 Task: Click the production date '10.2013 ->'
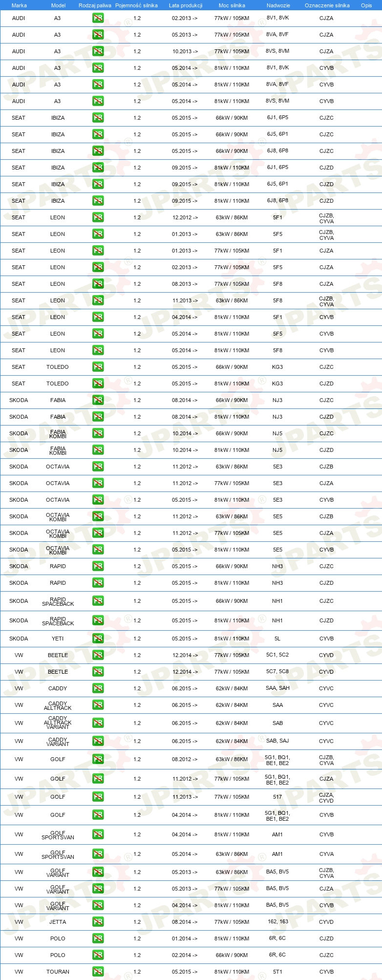tap(185, 51)
